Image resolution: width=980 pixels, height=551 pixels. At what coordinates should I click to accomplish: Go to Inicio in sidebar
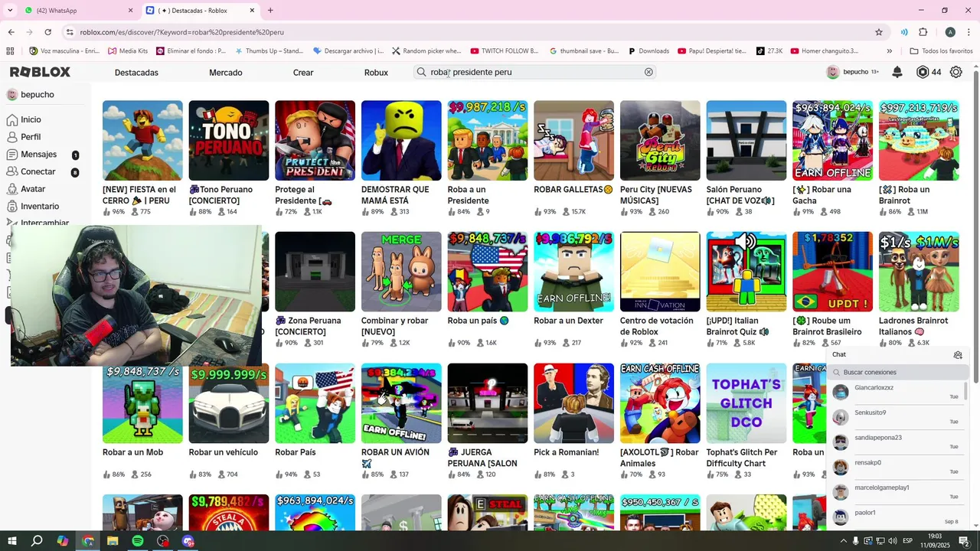tap(31, 120)
